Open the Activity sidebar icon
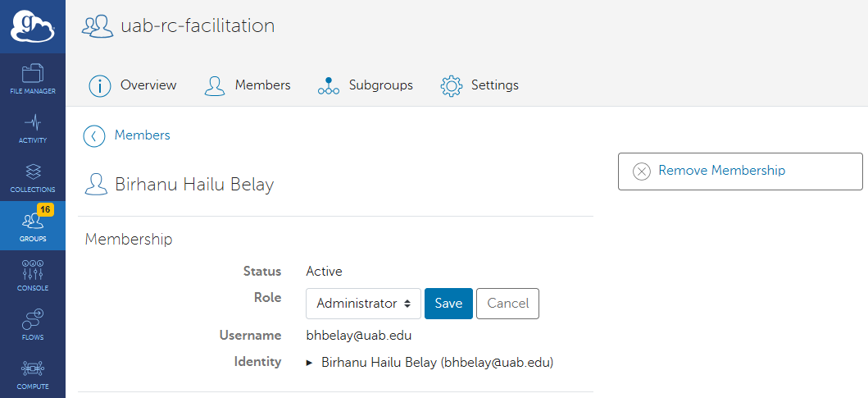Image resolution: width=868 pixels, height=398 pixels. [33, 128]
